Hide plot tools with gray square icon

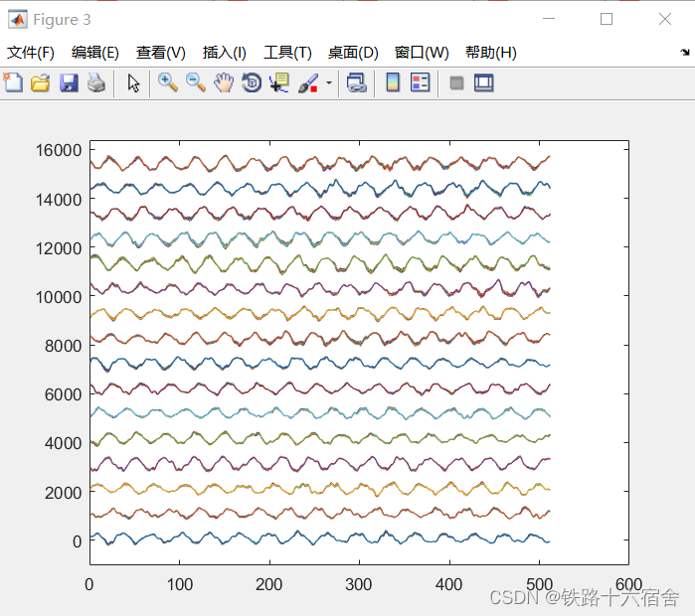tap(456, 82)
